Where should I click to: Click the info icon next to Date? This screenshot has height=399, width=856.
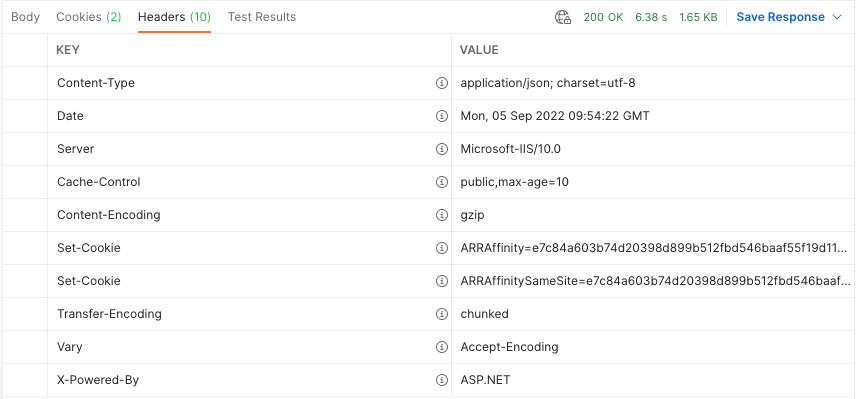pos(442,116)
